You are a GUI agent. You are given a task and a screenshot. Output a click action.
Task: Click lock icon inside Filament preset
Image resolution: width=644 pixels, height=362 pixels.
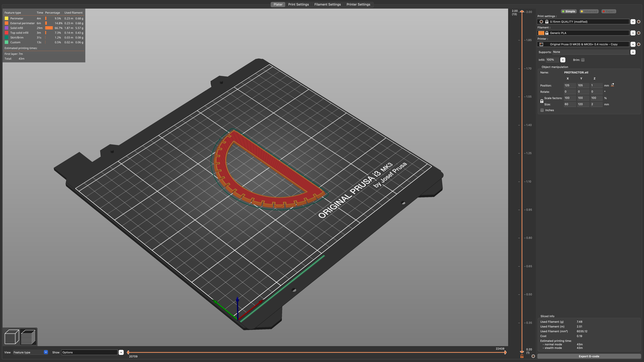(547, 33)
